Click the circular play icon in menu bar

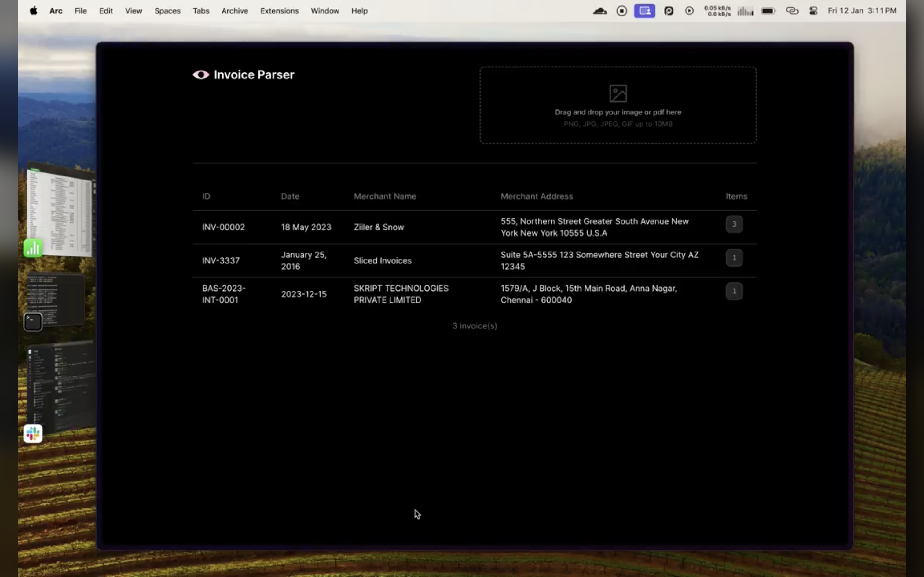[689, 11]
